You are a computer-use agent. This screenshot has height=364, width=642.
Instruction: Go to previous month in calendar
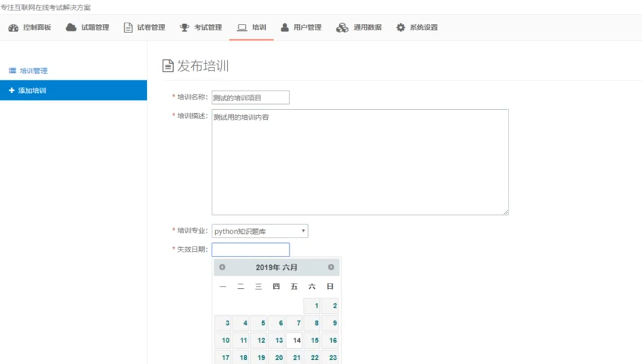[222, 267]
